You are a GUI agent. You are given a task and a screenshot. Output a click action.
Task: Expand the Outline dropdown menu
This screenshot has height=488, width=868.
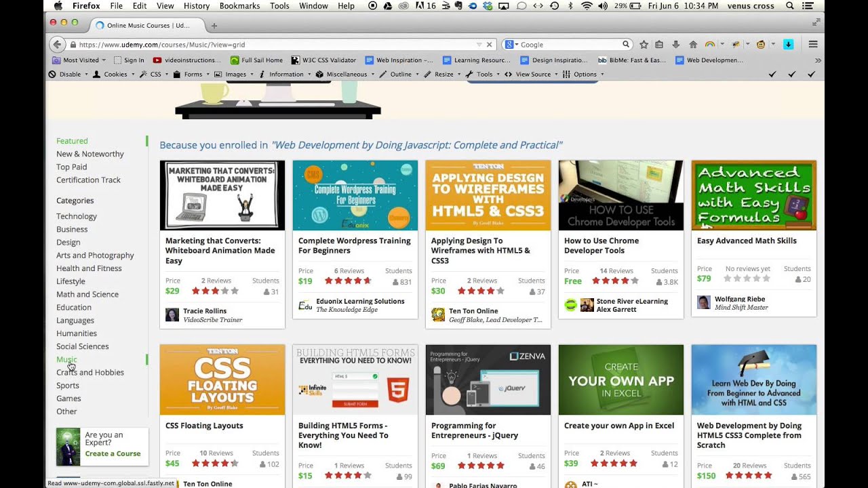pyautogui.click(x=399, y=75)
